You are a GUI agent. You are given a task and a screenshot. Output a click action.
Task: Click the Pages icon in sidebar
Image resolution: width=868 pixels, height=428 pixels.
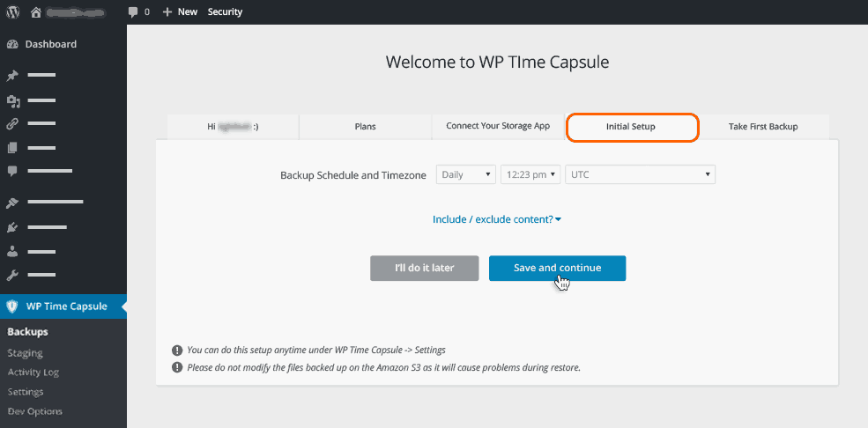click(x=12, y=148)
